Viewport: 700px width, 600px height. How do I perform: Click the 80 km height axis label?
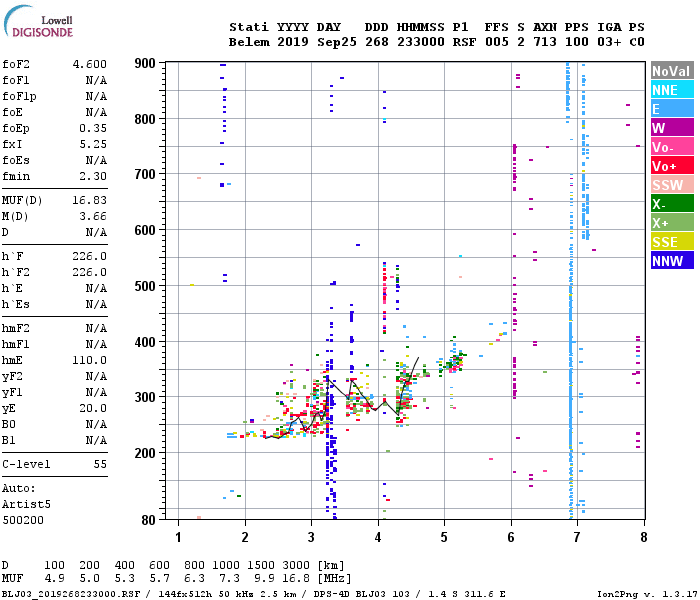point(149,520)
